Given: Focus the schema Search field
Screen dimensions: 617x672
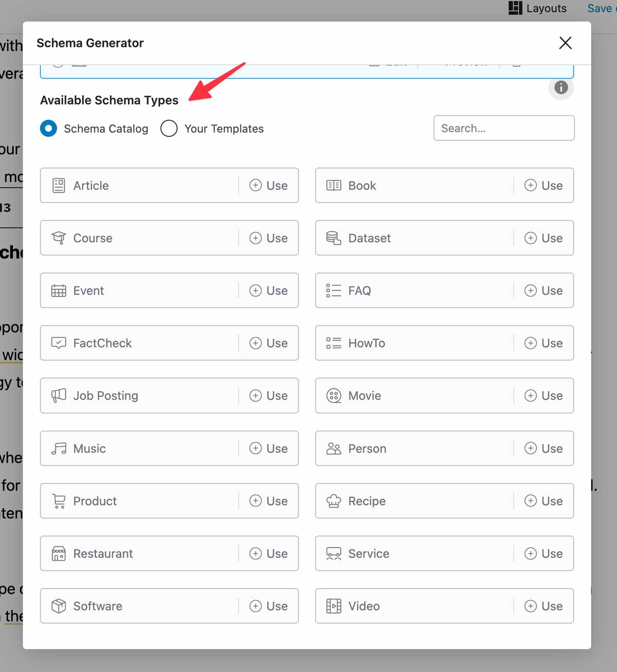Looking at the screenshot, I should (503, 128).
